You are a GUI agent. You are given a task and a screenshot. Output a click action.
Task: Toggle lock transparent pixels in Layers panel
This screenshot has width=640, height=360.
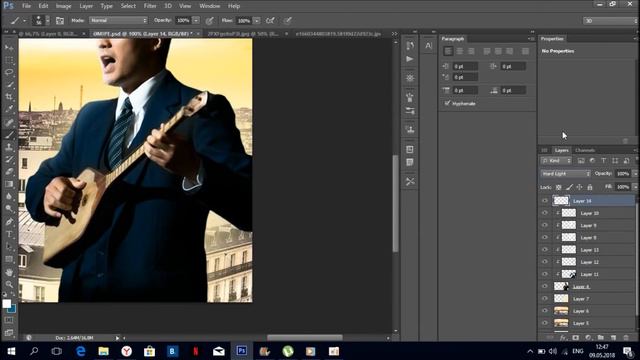coord(559,187)
